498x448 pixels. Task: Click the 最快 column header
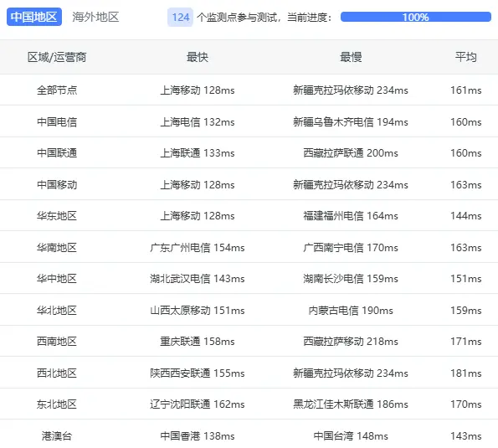(x=198, y=57)
